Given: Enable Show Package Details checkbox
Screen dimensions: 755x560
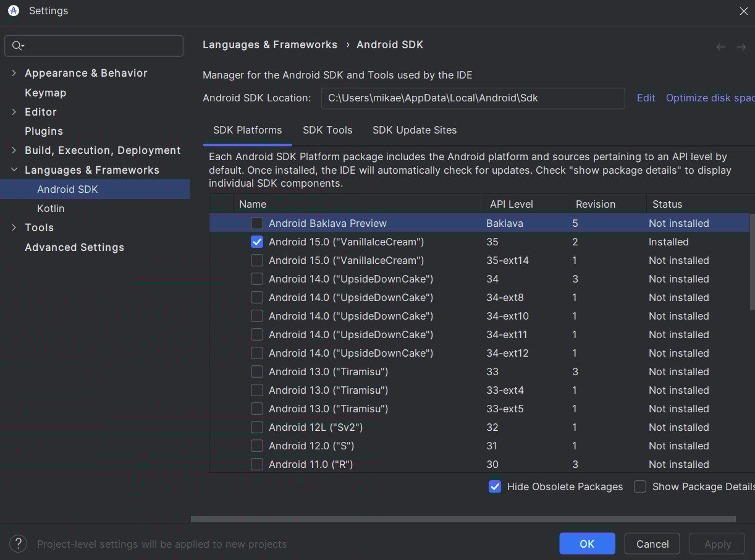Looking at the screenshot, I should click(640, 486).
